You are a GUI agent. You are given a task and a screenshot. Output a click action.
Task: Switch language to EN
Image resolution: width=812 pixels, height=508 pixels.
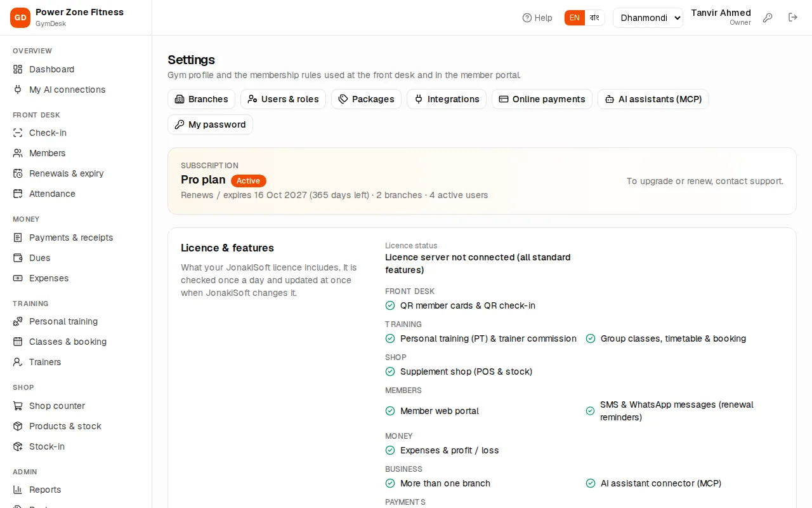575,18
